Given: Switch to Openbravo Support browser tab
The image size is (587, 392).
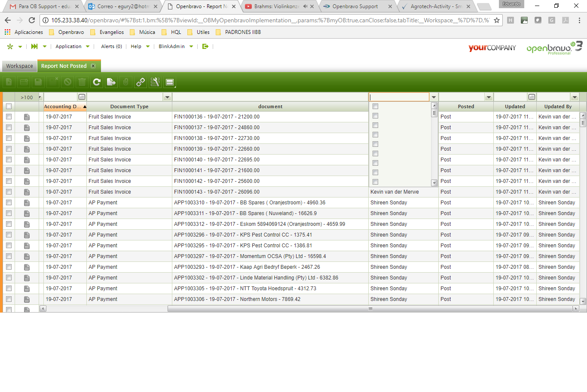Looking at the screenshot, I should point(358,6).
